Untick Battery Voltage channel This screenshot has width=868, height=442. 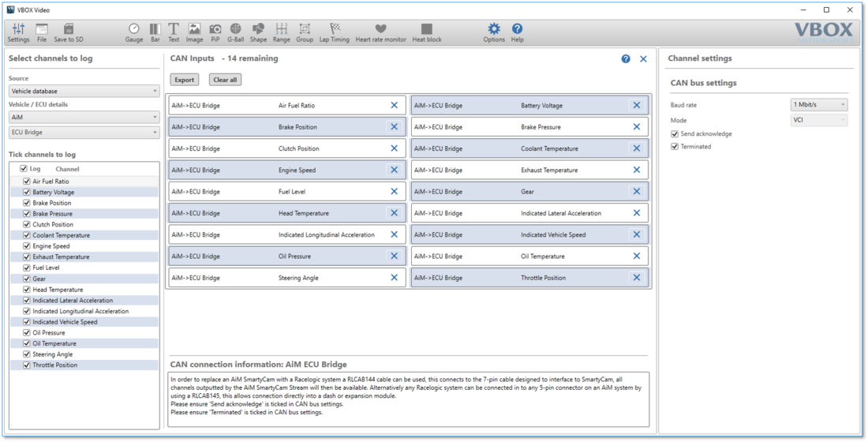(27, 193)
